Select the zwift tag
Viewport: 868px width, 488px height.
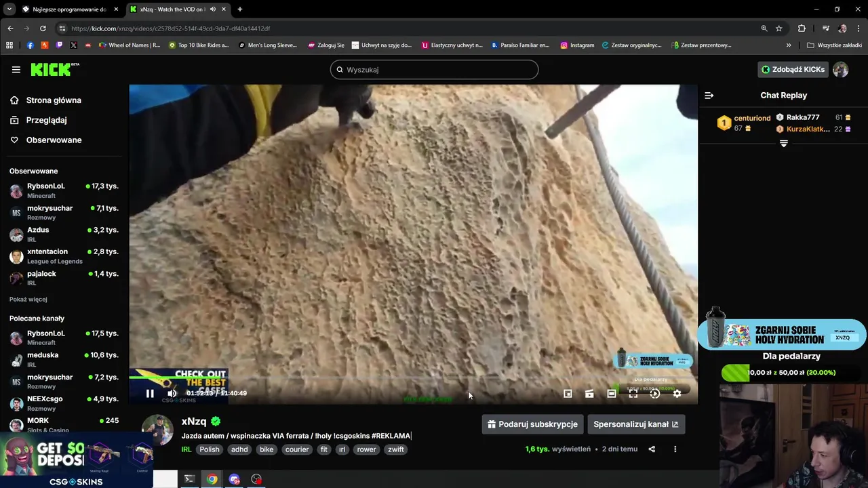click(x=396, y=449)
